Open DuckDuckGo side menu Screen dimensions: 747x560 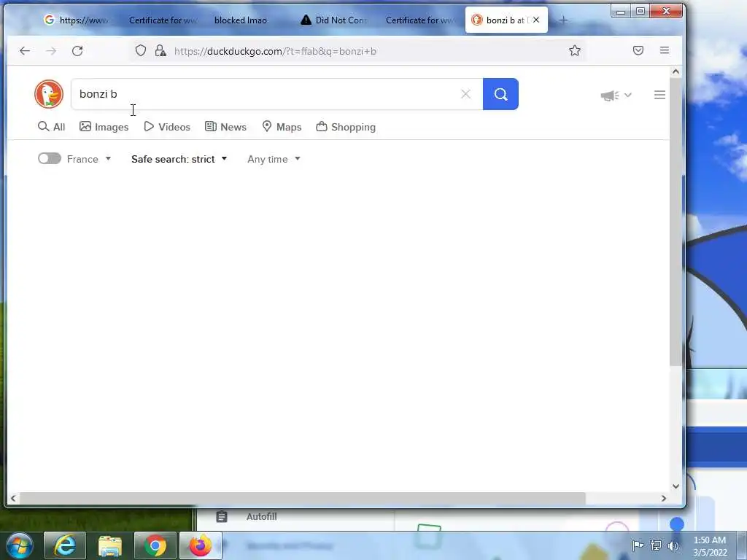pos(659,95)
